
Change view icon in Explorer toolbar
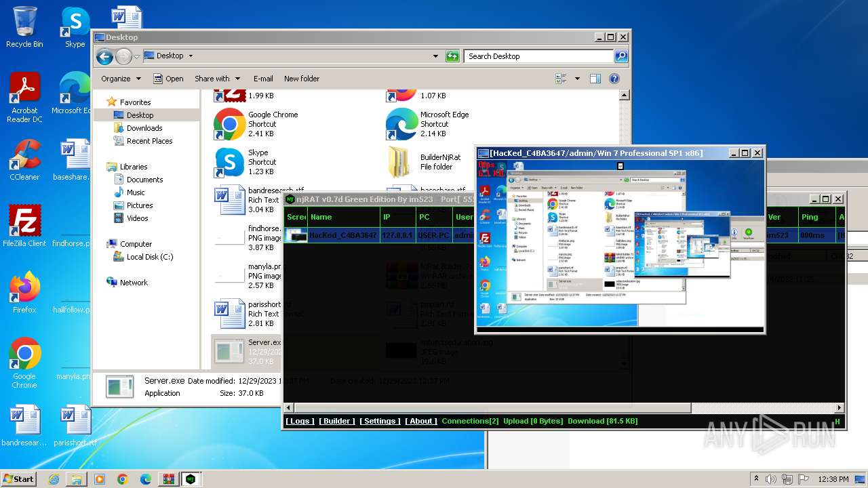click(561, 79)
